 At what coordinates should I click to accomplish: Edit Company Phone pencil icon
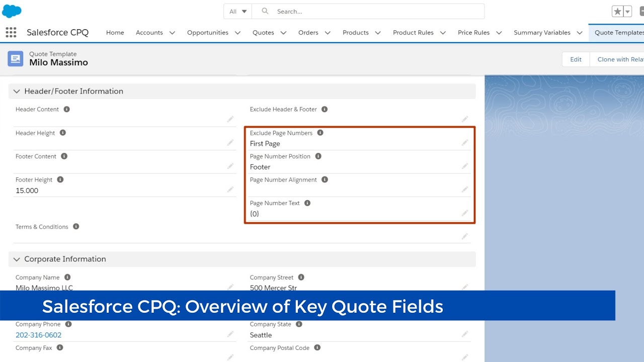click(230, 334)
